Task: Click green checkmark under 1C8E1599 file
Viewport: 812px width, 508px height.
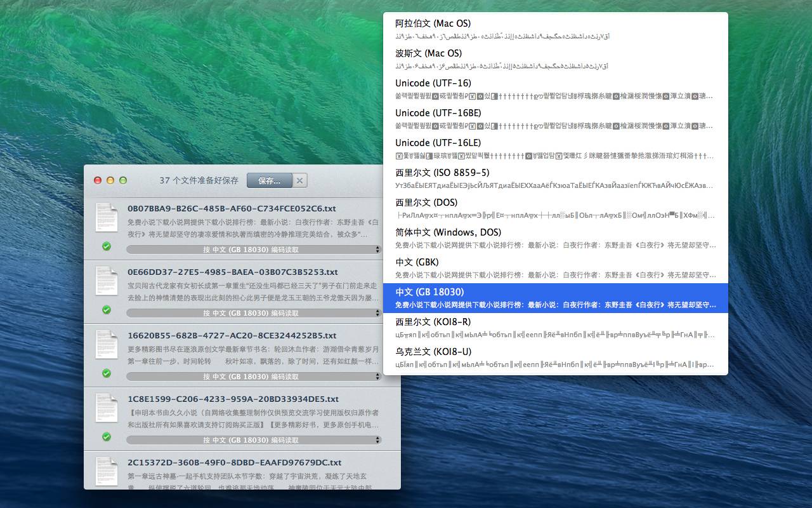Action: click(x=107, y=437)
